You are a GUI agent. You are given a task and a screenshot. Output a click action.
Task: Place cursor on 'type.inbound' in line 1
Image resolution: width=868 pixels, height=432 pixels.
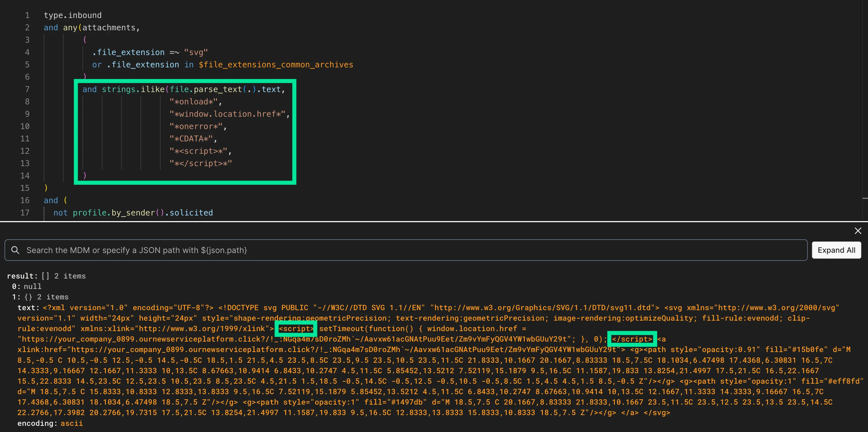click(x=72, y=15)
